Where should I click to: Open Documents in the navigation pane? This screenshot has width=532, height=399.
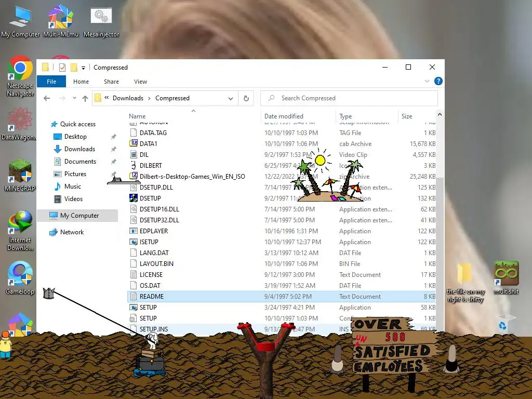[80, 162]
